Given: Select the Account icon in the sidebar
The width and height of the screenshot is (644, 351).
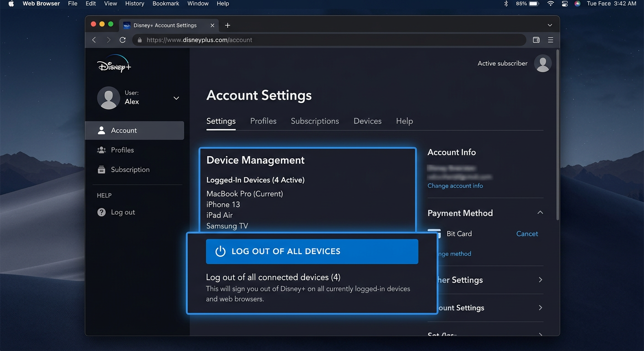Looking at the screenshot, I should click(x=101, y=130).
